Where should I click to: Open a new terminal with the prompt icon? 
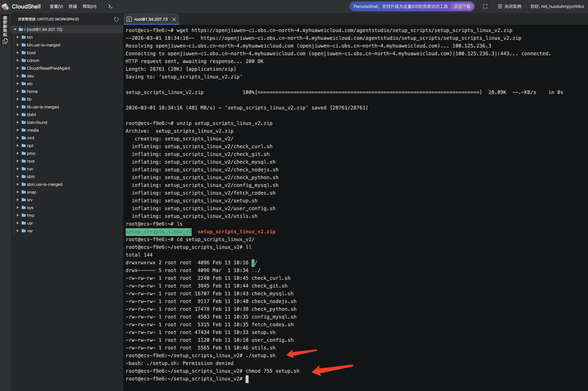click(x=111, y=6)
